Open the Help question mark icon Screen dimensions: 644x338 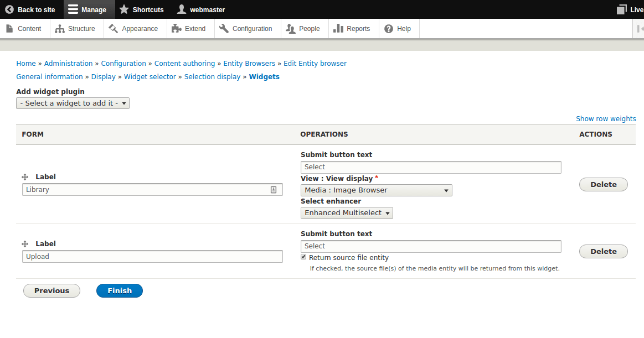[388, 28]
